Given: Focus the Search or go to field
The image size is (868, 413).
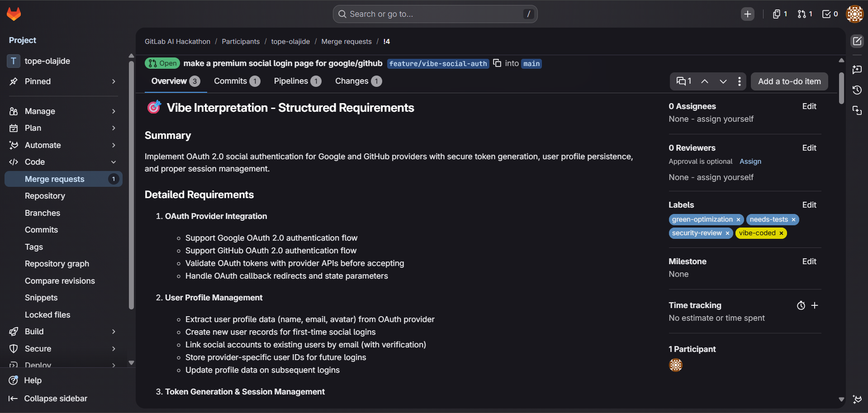Looking at the screenshot, I should click(x=435, y=14).
